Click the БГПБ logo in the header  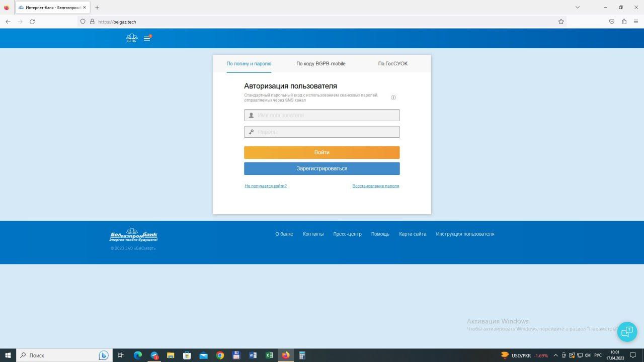pos(131,38)
